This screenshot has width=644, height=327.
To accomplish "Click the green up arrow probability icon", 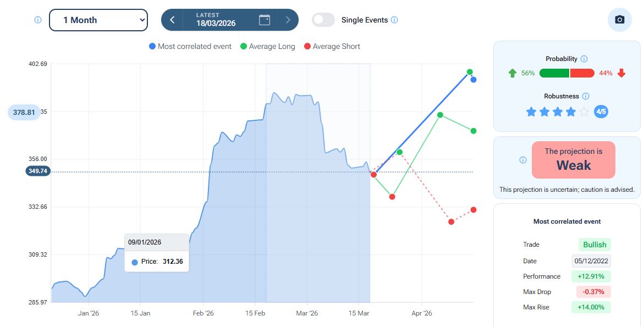I will [513, 73].
